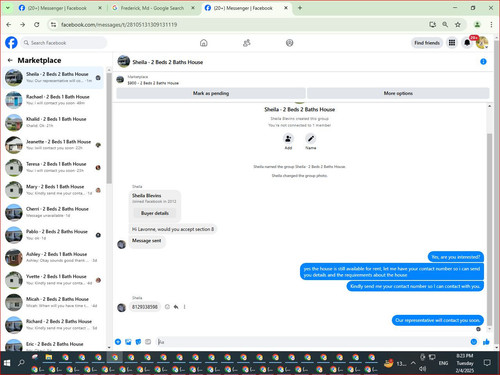Choose a GIF icon in composer
Screen dimensions: 500x375
tap(148, 342)
